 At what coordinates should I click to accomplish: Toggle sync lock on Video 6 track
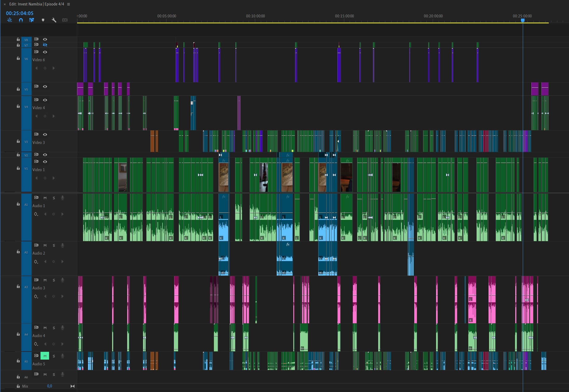[36, 52]
